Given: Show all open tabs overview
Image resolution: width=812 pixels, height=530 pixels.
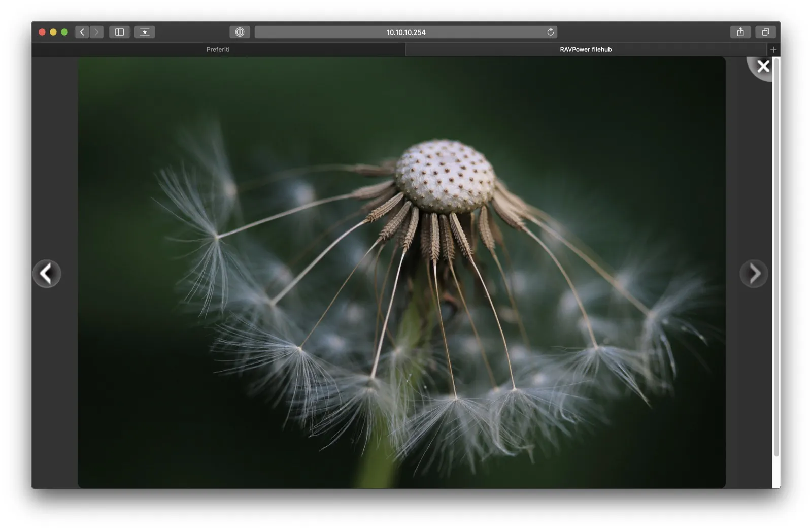Looking at the screenshot, I should pos(766,32).
